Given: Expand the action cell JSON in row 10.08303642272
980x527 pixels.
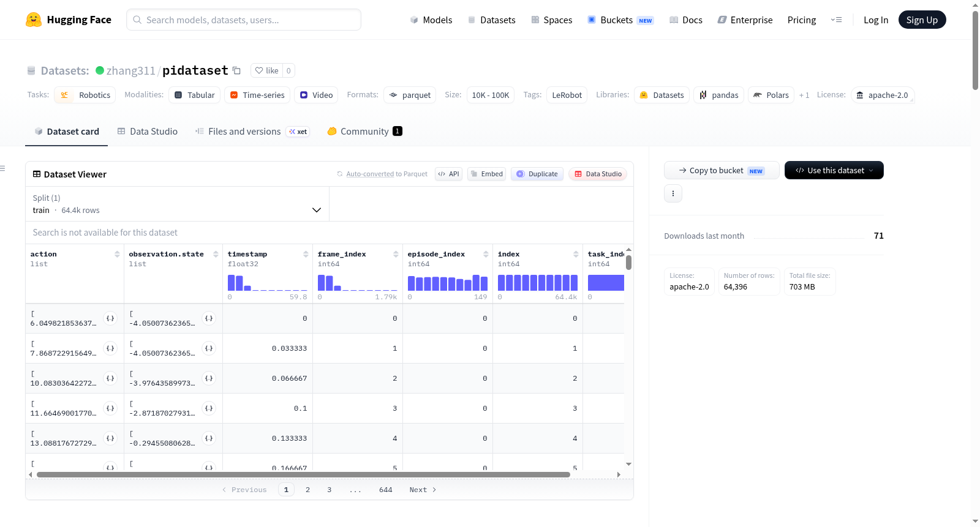Looking at the screenshot, I should [110, 378].
